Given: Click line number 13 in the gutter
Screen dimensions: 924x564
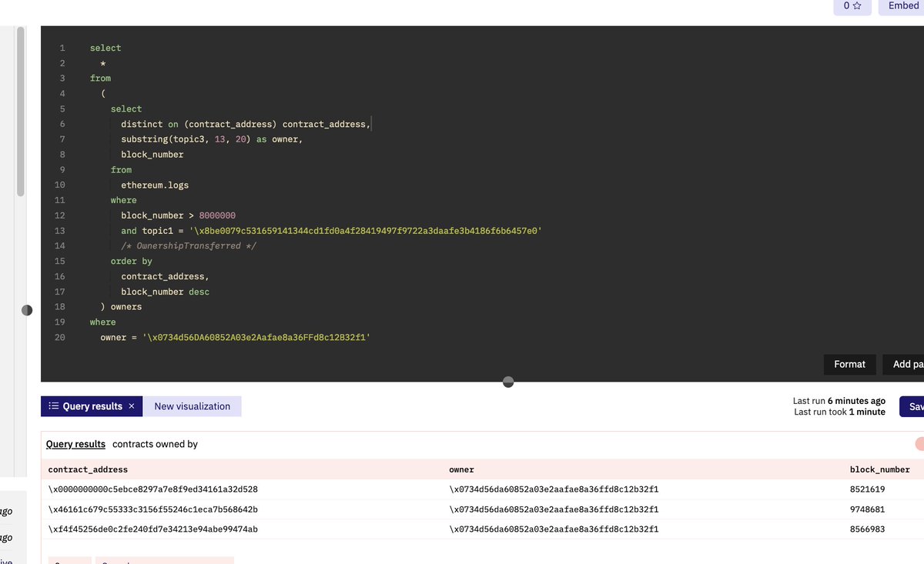Looking at the screenshot, I should (x=60, y=231).
